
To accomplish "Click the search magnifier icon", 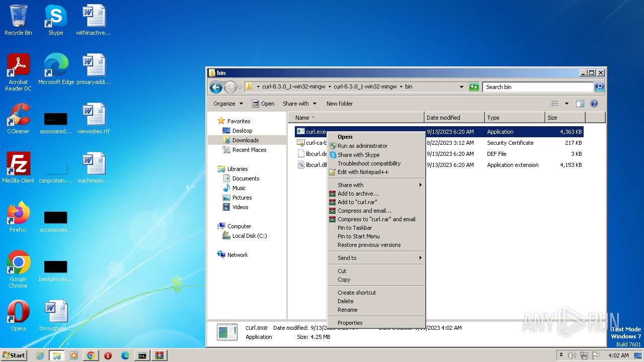I will click(x=599, y=87).
